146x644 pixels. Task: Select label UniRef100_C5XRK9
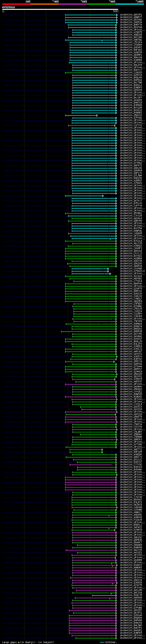tap(131, 45)
